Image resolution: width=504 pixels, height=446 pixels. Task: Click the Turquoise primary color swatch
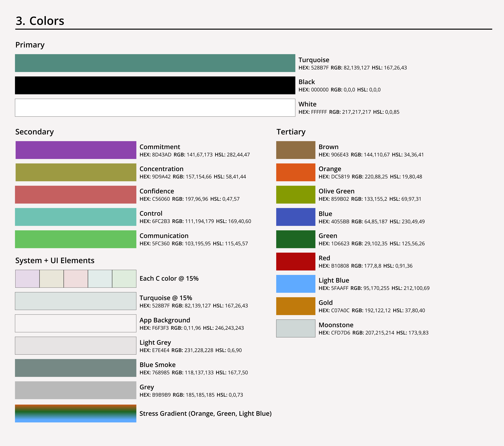tap(155, 63)
